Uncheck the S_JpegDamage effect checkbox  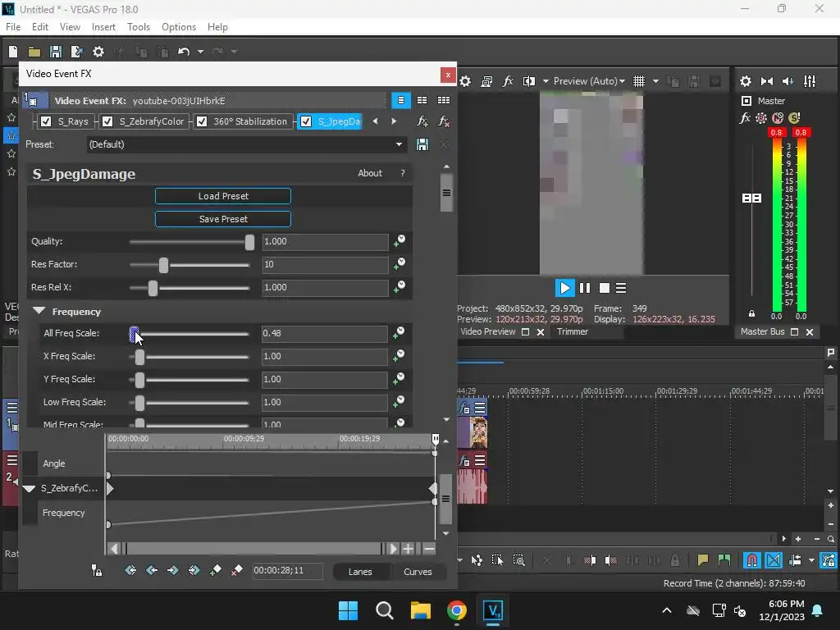coord(306,121)
